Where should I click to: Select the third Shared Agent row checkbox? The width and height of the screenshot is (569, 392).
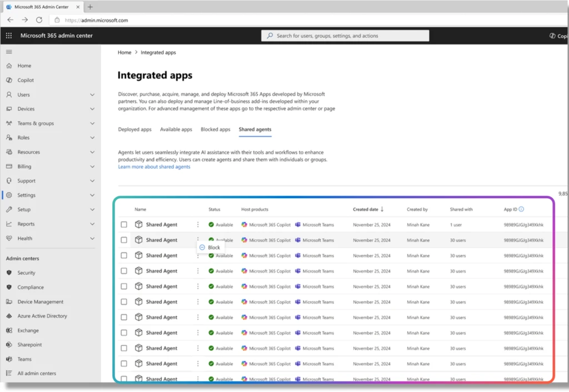[124, 255]
